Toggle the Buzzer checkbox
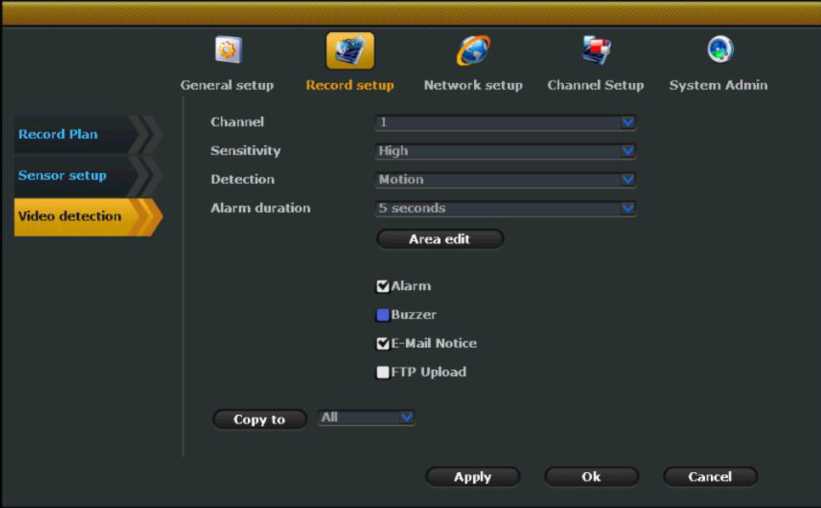Image resolution: width=821 pixels, height=508 pixels. 383,315
